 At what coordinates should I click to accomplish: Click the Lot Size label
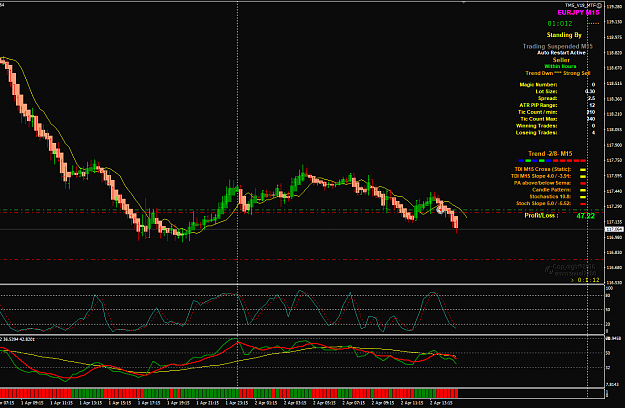point(546,91)
